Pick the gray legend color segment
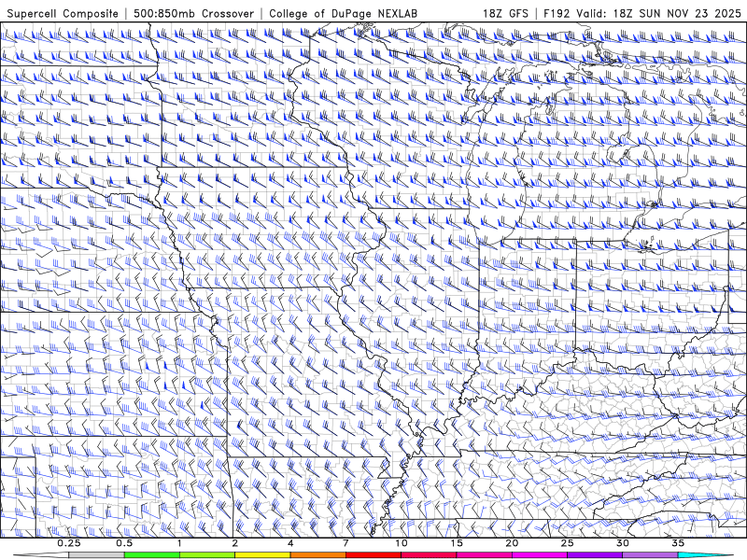This screenshot has height=560, width=747. coord(97,555)
